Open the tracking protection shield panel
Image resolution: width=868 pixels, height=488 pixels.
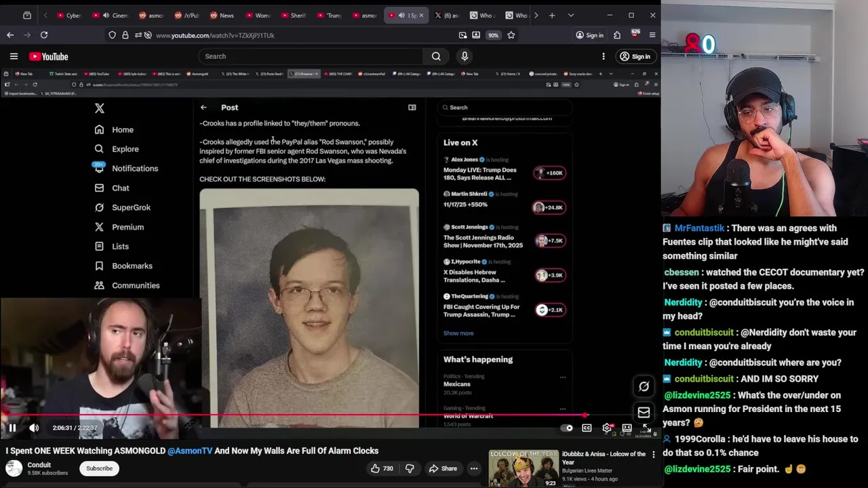[112, 35]
